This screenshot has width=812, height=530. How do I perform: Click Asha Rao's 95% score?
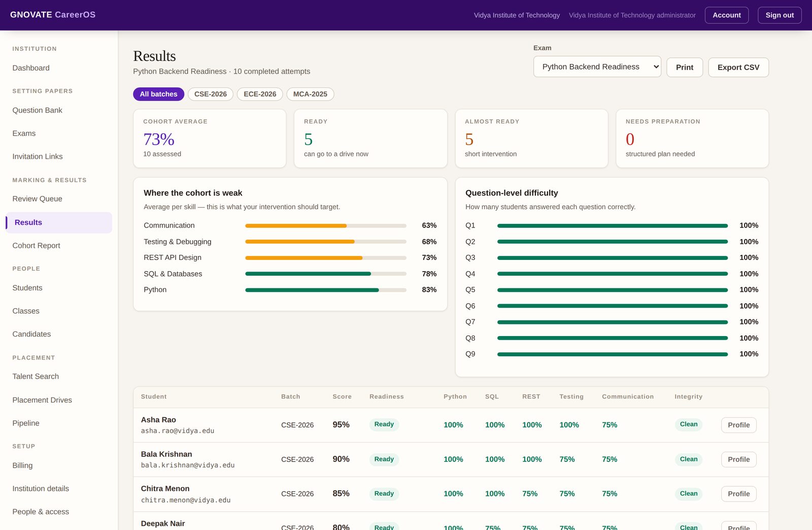(x=341, y=424)
